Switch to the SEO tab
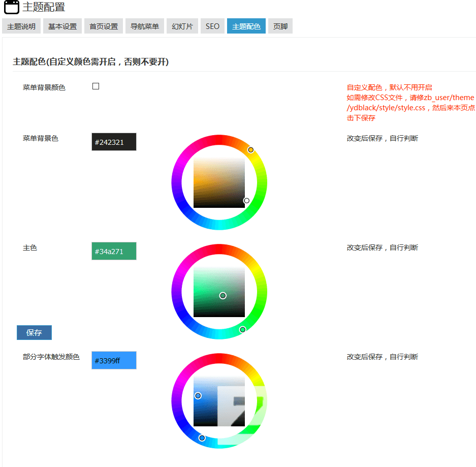The height and width of the screenshot is (467, 476). tap(212, 26)
